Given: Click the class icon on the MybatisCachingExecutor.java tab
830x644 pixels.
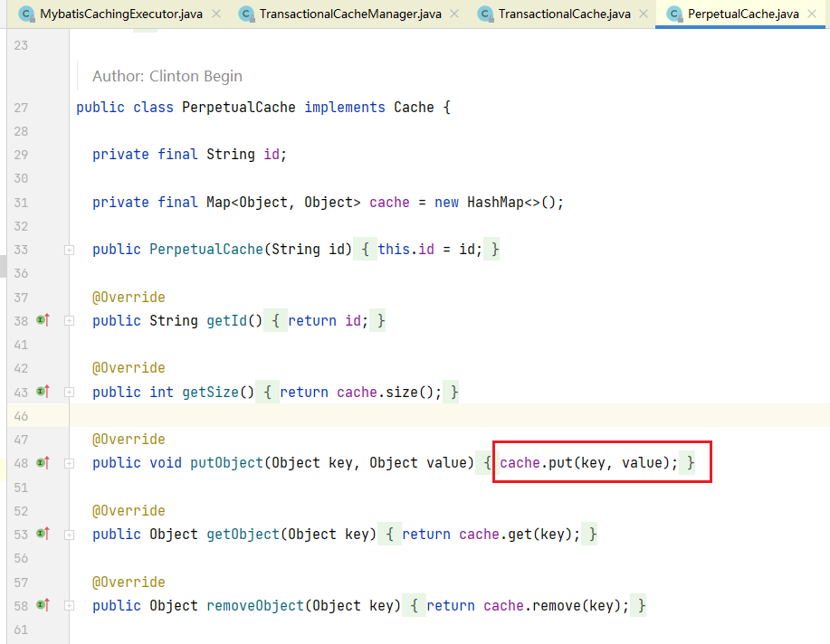Looking at the screenshot, I should (x=25, y=14).
